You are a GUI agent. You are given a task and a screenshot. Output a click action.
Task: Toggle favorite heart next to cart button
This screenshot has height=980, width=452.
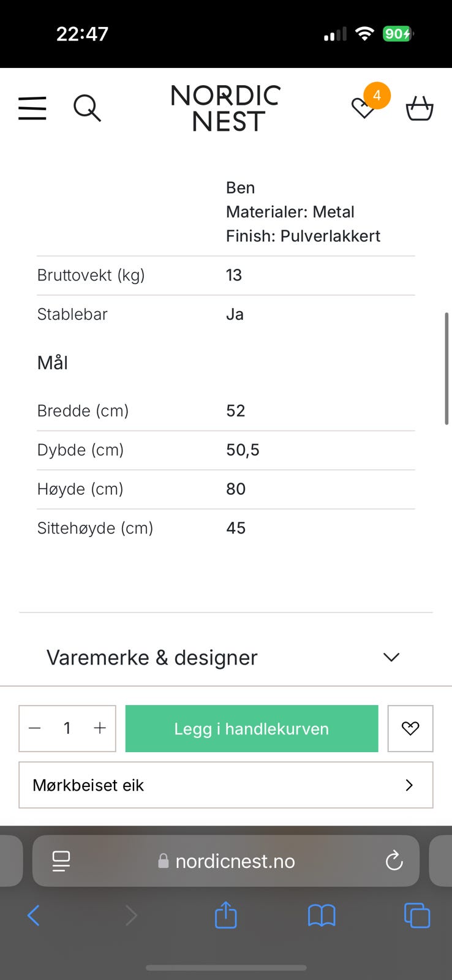point(410,728)
